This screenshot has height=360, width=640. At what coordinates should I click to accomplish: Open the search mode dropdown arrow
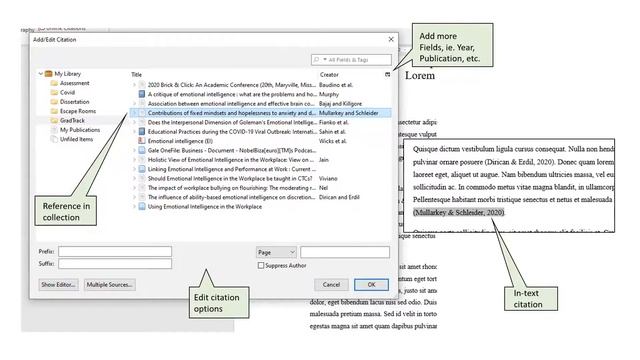coord(325,60)
